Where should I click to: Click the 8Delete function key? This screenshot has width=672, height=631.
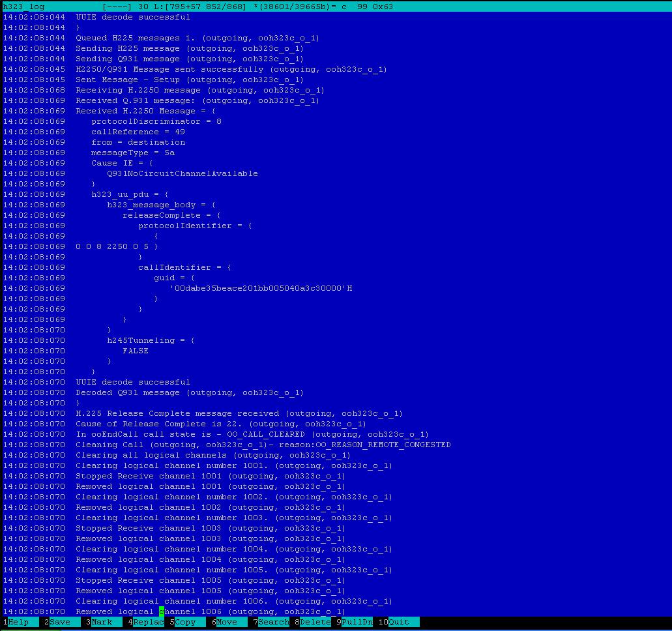coord(315,622)
